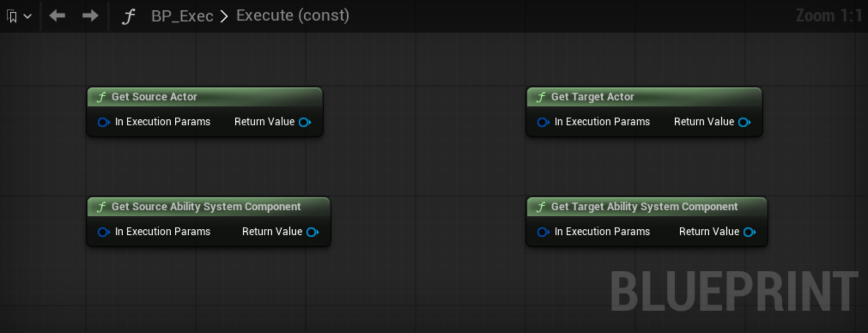The height and width of the screenshot is (333, 868).
Task: Go forward with the right arrow button
Action: [90, 16]
